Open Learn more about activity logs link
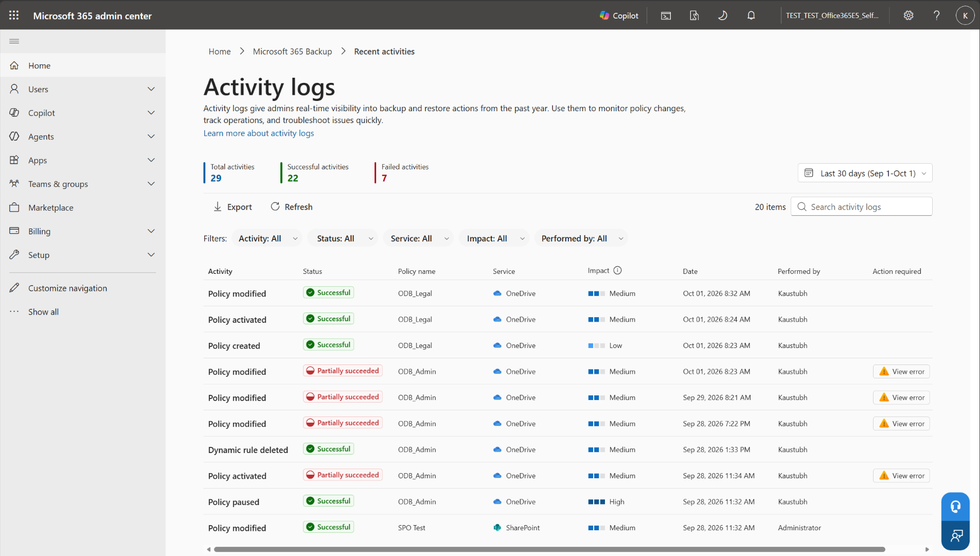The image size is (980, 556). 258,133
